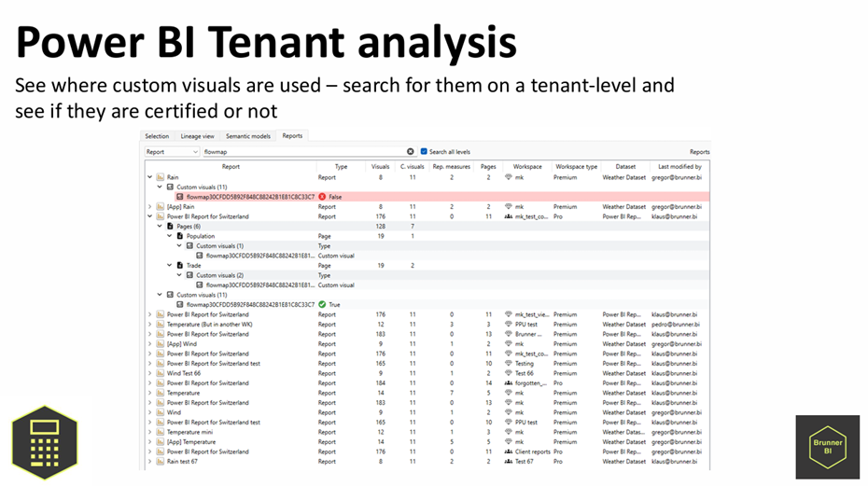Click the Pages (6) document icon
This screenshot has height=486, width=868.
coord(170,227)
